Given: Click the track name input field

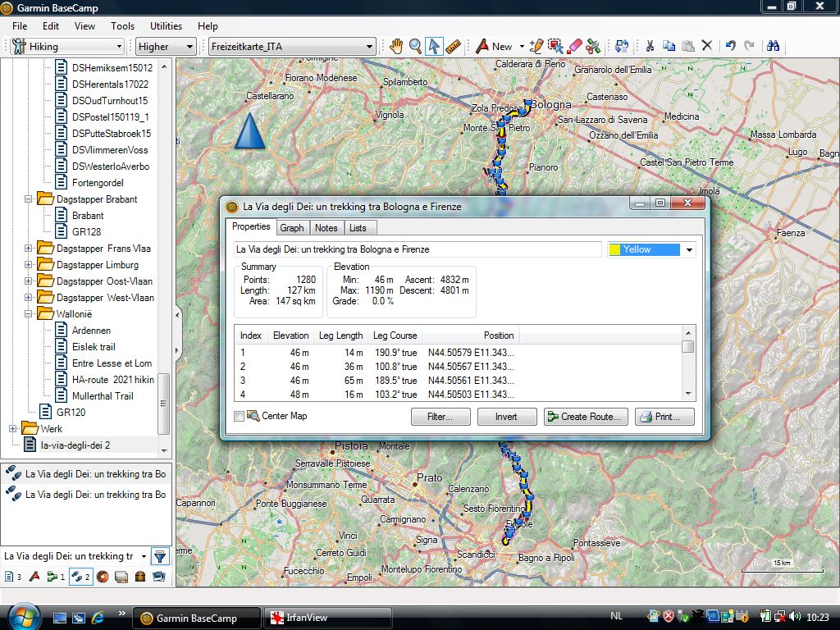Looking at the screenshot, I should (x=417, y=249).
